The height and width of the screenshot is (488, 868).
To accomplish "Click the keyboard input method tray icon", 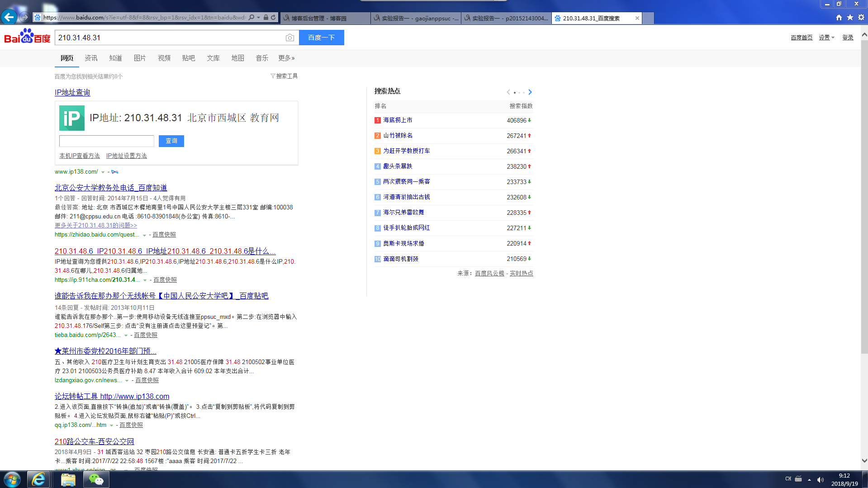I will 798,479.
